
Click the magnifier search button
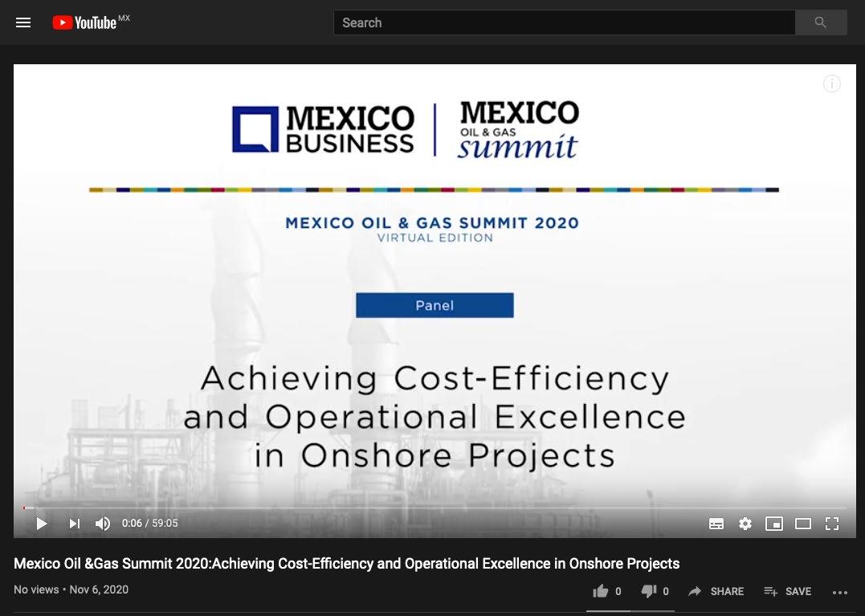(821, 22)
